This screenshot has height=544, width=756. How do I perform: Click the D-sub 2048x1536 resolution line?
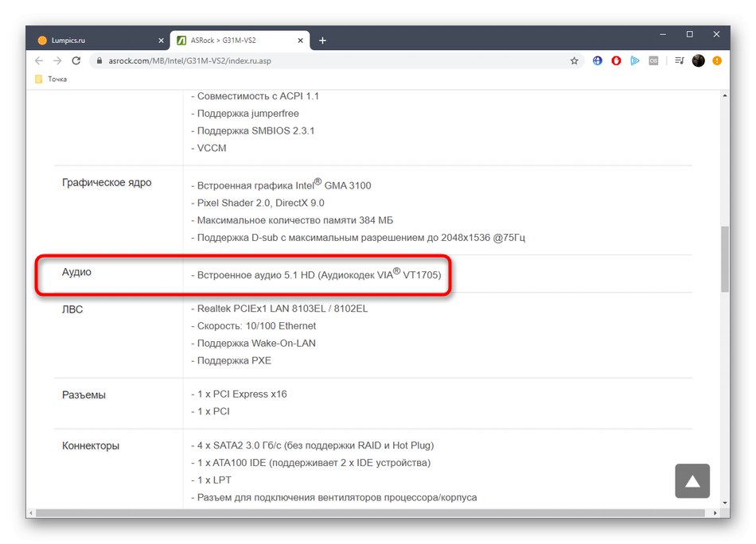tap(358, 238)
